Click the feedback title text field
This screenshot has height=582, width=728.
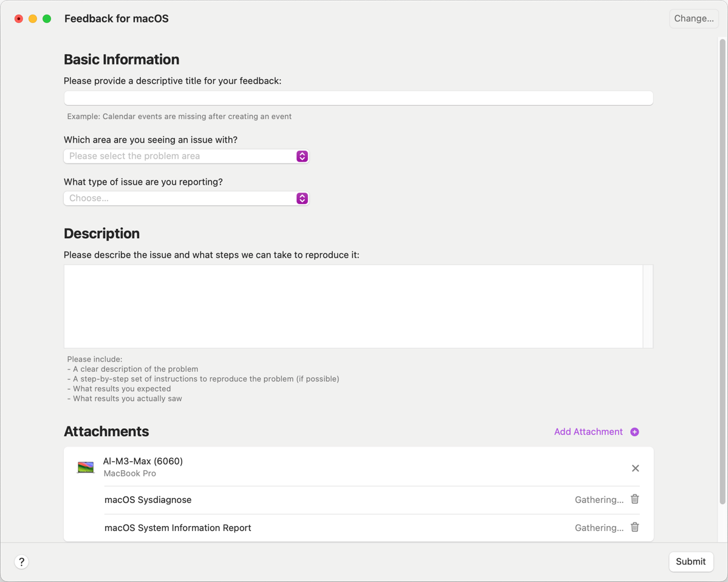tap(358, 98)
